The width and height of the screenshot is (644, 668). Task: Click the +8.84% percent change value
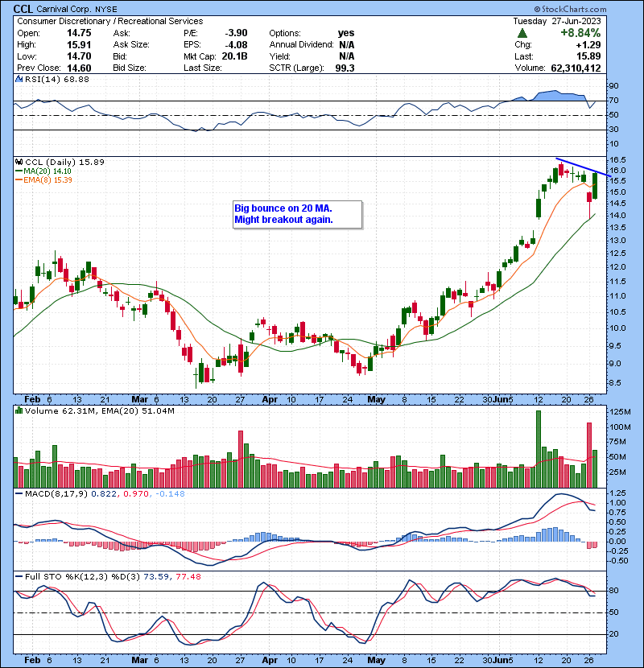[x=580, y=33]
